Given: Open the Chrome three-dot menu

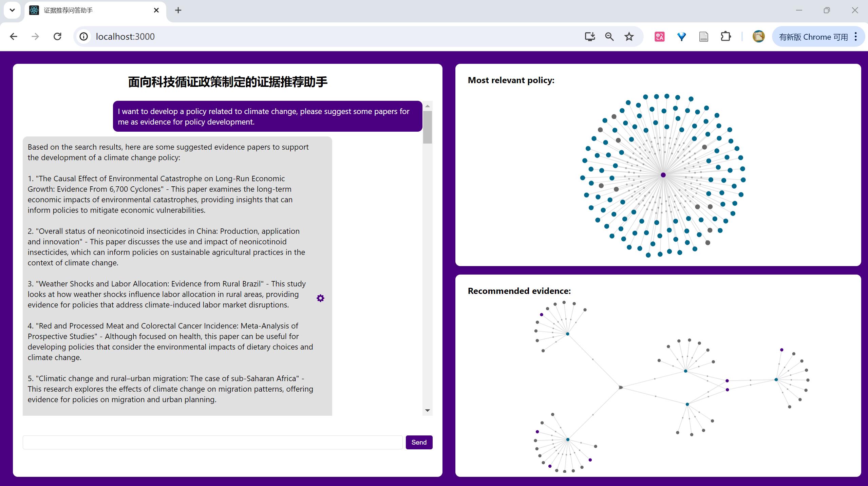Looking at the screenshot, I should [856, 37].
